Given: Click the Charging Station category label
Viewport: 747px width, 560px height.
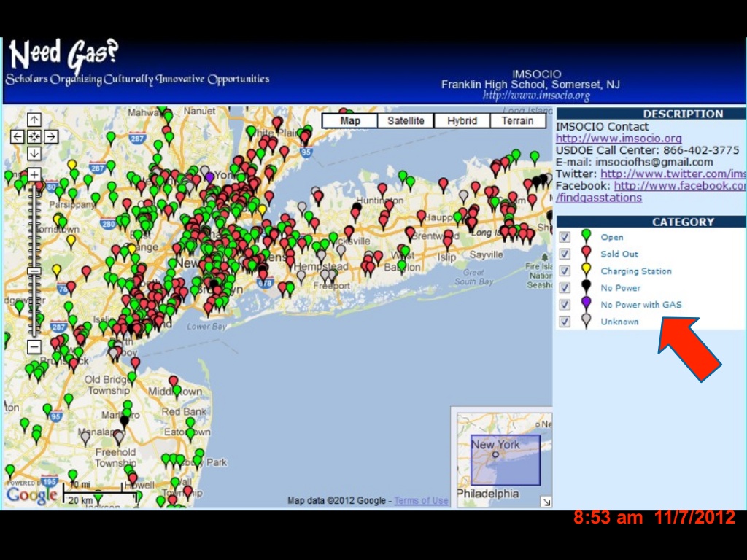Looking at the screenshot, I should point(636,271).
